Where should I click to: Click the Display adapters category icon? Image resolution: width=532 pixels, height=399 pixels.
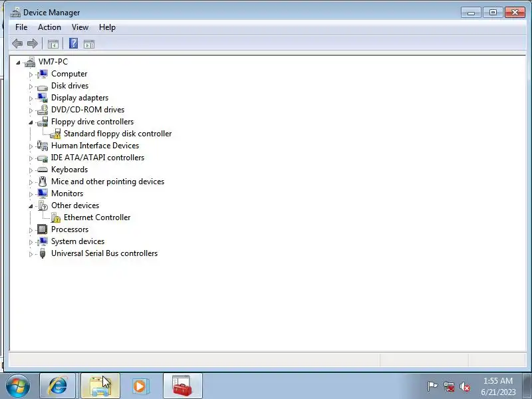[x=43, y=98]
